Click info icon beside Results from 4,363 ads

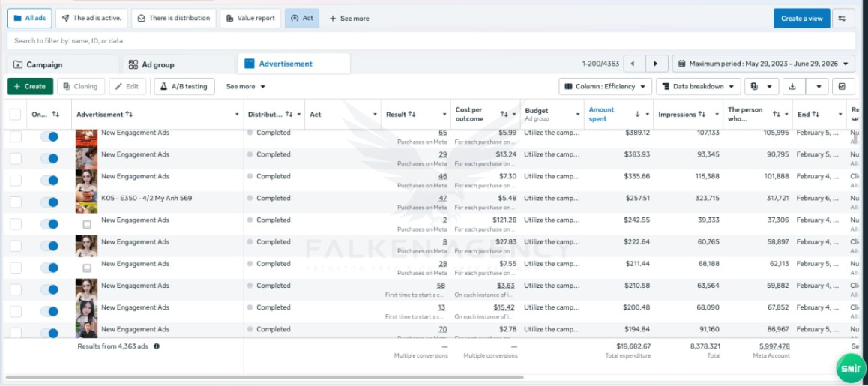coord(157,346)
